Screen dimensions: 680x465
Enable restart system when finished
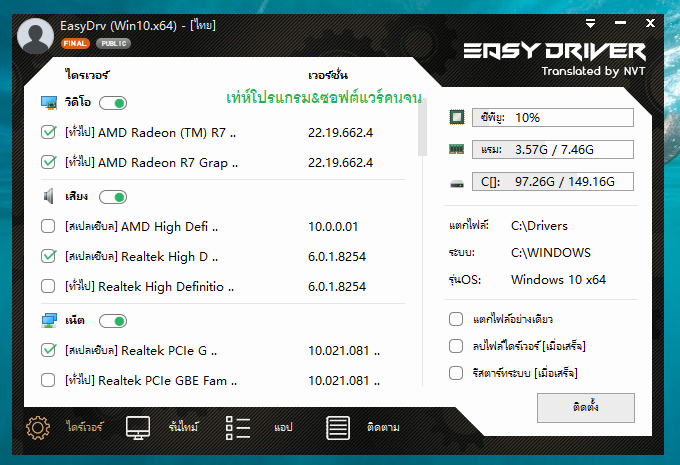[x=456, y=373]
